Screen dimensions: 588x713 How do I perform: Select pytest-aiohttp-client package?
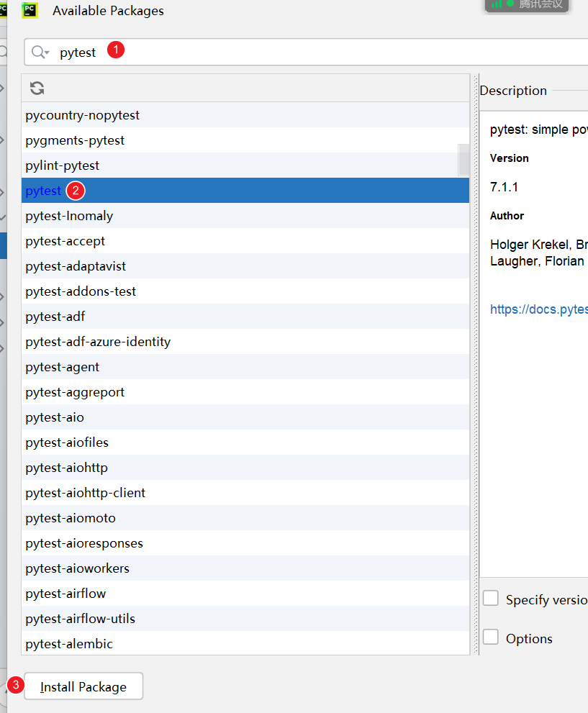click(x=245, y=492)
